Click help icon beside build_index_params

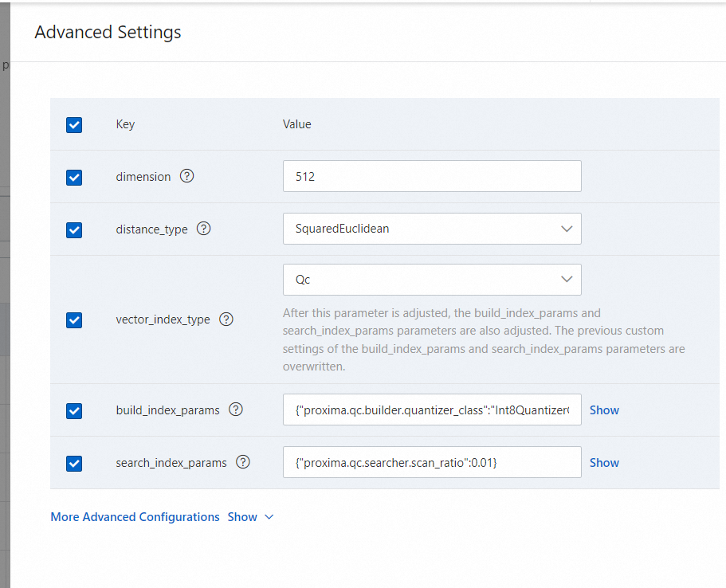point(236,410)
